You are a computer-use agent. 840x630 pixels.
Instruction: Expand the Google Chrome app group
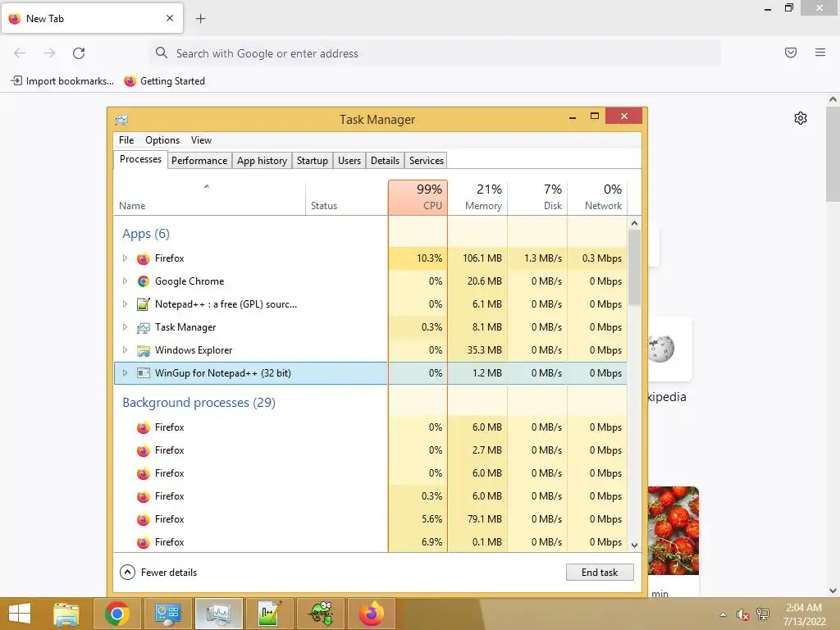tap(125, 281)
